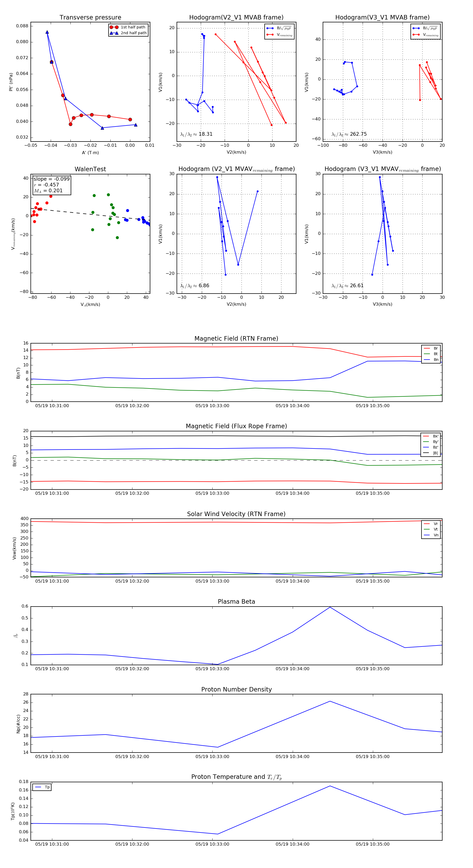Click the "By'" legend entry
The height and width of the screenshot is (868, 473).
pos(431,442)
